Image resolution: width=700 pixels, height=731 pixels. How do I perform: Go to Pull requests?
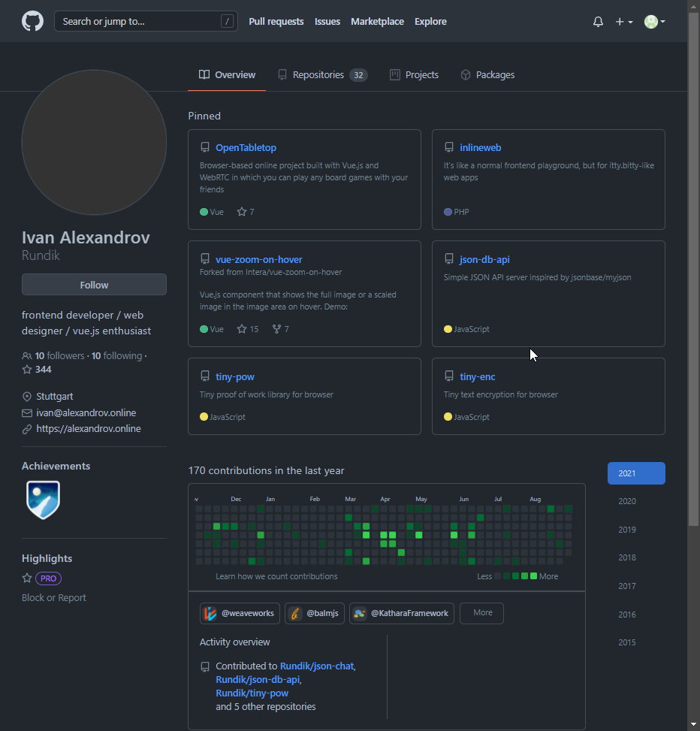pyautogui.click(x=276, y=22)
